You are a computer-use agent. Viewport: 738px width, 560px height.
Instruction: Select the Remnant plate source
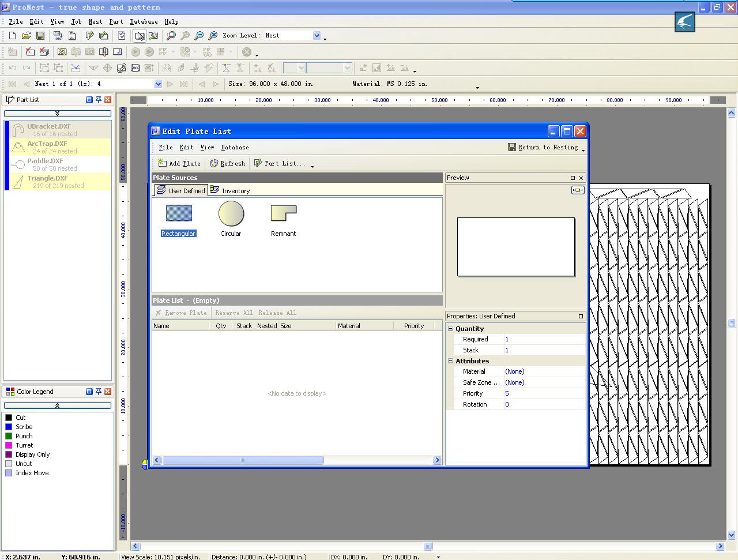(283, 219)
